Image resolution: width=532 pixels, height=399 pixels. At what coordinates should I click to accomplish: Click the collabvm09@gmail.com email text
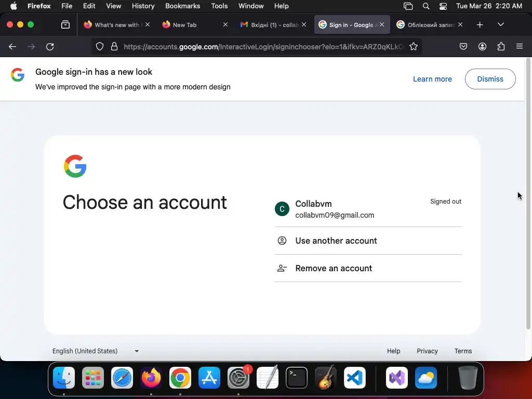point(335,215)
